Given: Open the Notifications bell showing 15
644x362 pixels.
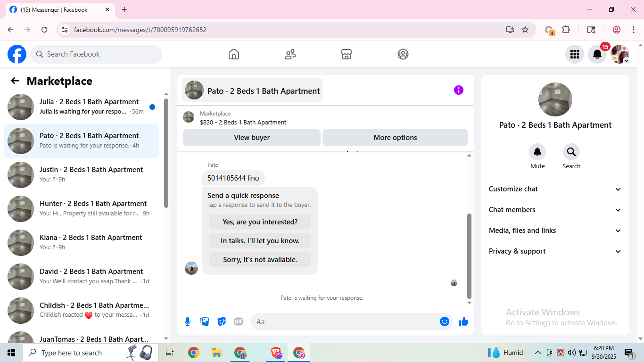Looking at the screenshot, I should (597, 54).
